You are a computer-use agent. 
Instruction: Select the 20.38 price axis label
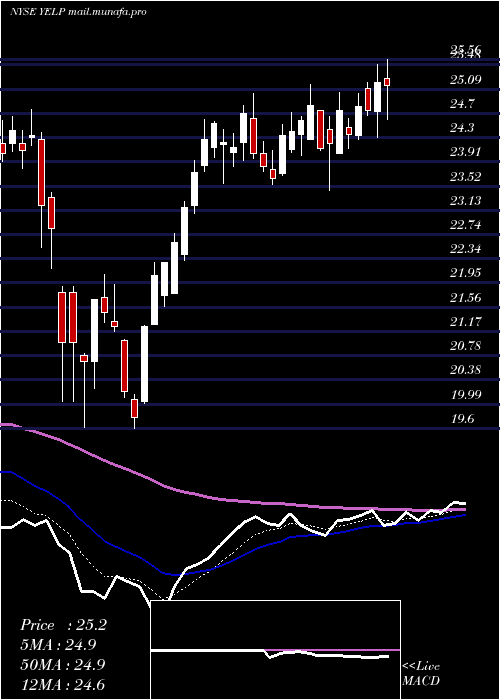466,370
